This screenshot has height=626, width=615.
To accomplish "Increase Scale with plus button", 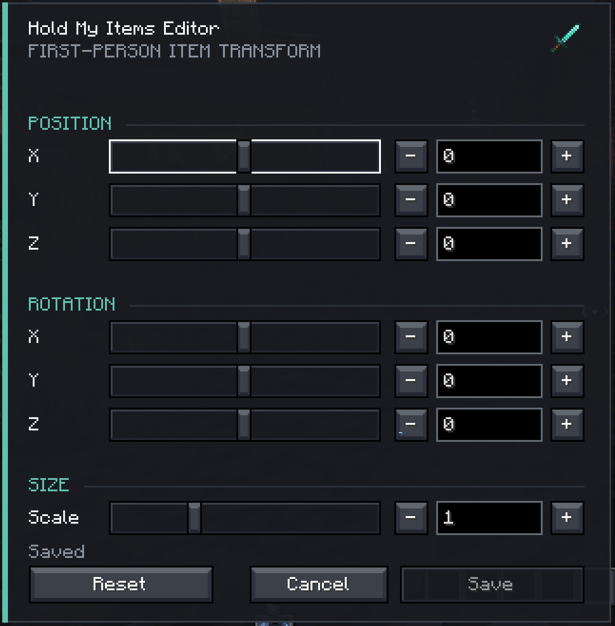I will click(x=567, y=518).
